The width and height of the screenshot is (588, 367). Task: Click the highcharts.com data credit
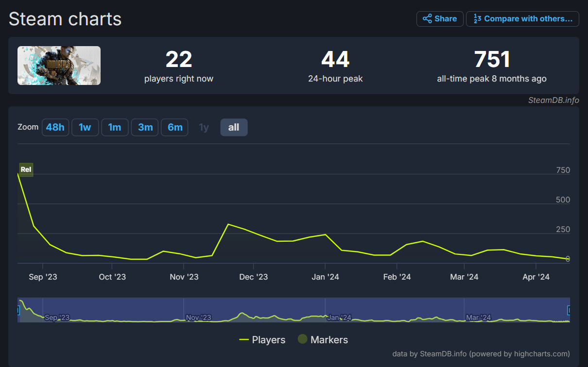click(x=481, y=354)
